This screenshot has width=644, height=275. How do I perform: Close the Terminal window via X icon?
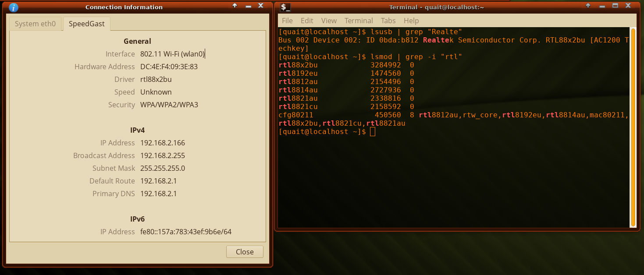tap(628, 6)
